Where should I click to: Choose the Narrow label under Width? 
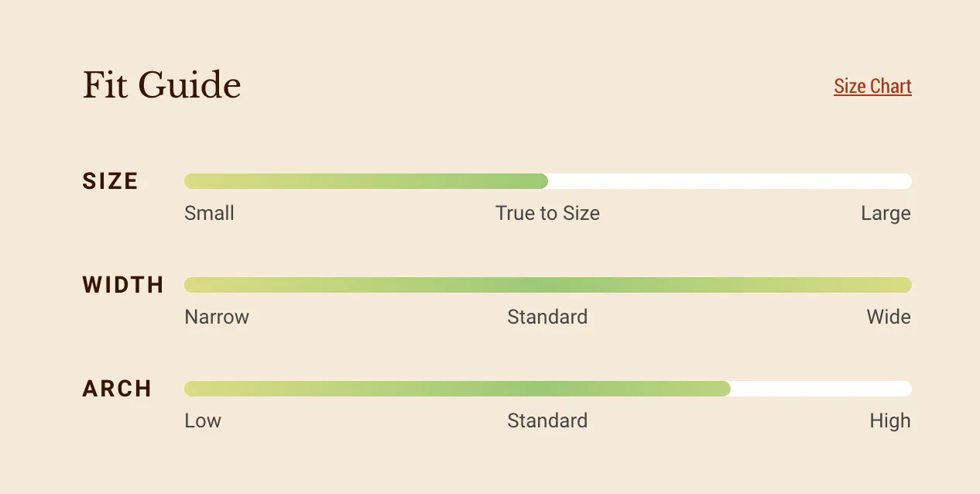[217, 317]
